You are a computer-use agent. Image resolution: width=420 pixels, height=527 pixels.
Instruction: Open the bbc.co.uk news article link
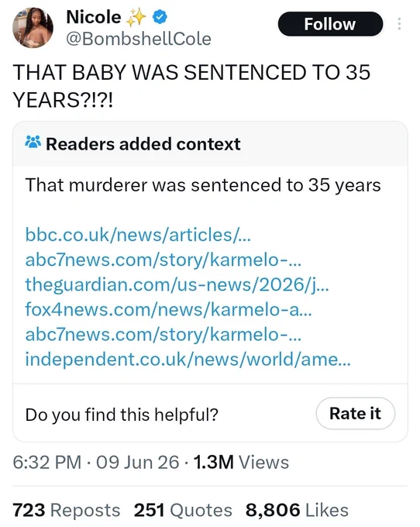(138, 234)
